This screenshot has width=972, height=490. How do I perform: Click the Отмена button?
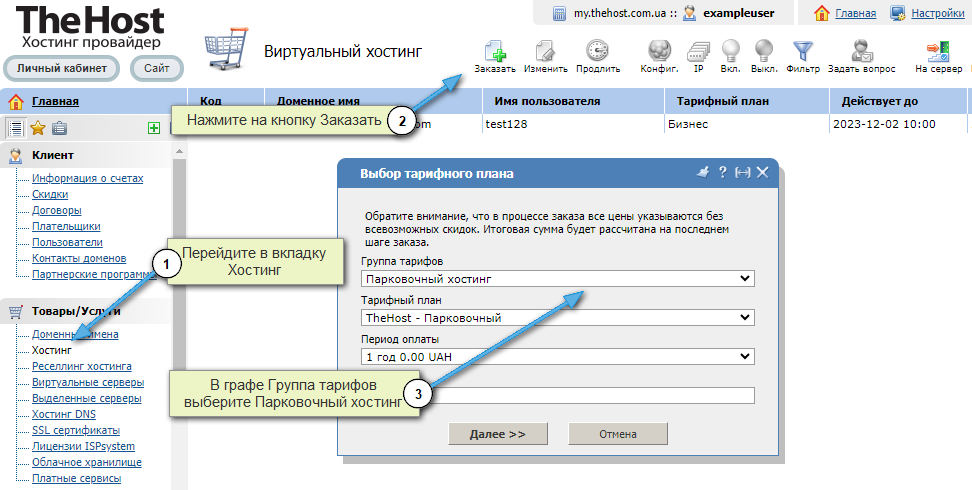click(x=618, y=434)
